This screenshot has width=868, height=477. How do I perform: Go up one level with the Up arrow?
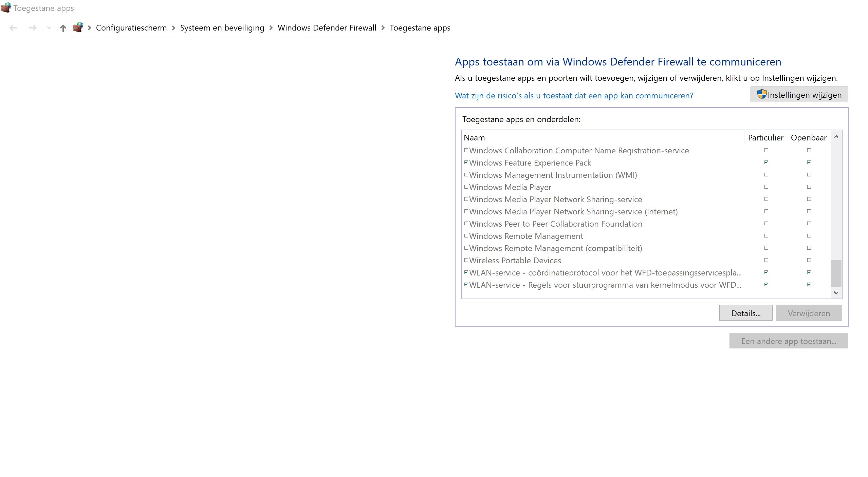coord(63,28)
